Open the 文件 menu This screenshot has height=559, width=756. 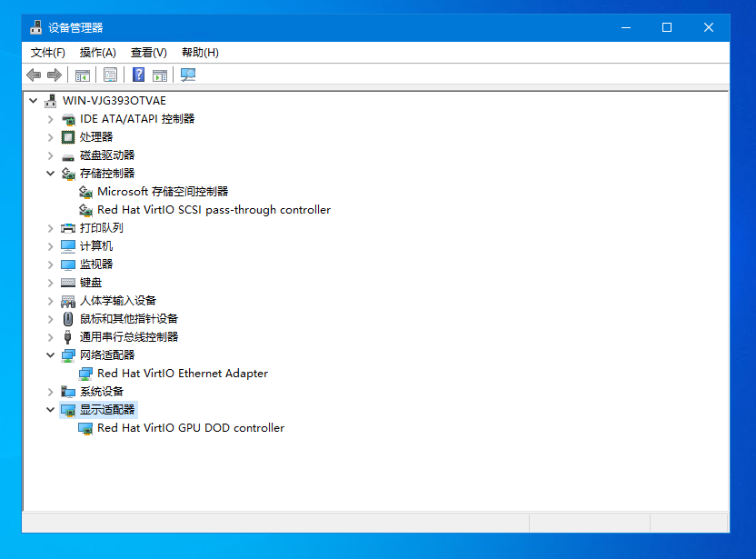[47, 52]
